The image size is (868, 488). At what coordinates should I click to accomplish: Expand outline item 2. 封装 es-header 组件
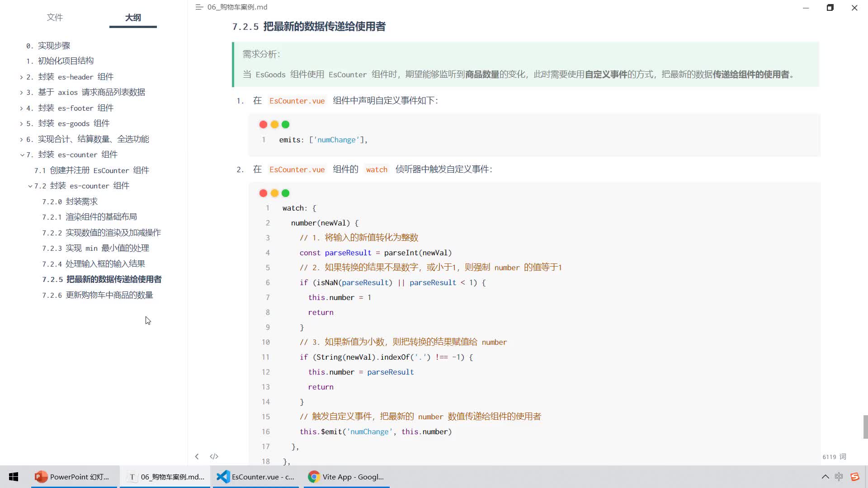coord(21,77)
